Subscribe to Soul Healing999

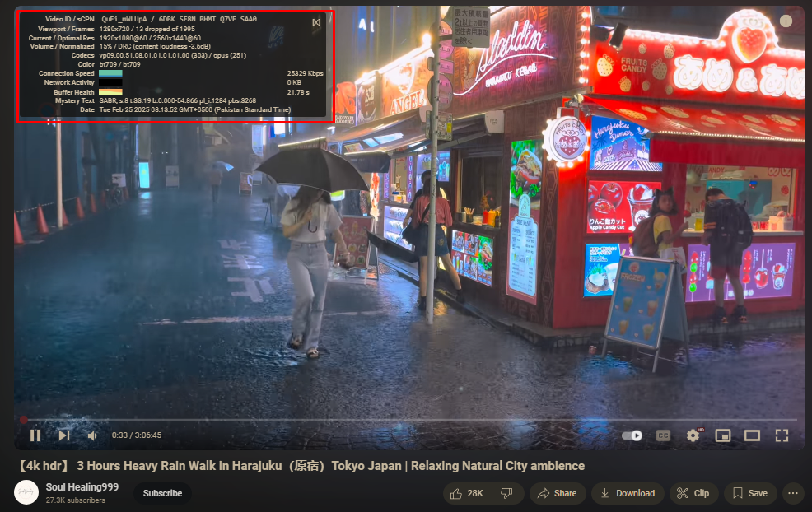(x=162, y=493)
